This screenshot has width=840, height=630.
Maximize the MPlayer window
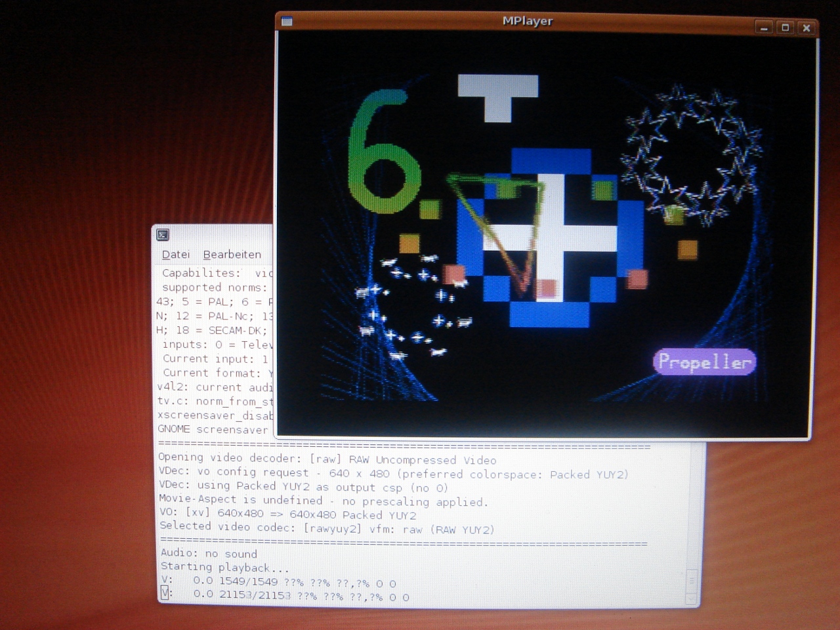pos(785,28)
